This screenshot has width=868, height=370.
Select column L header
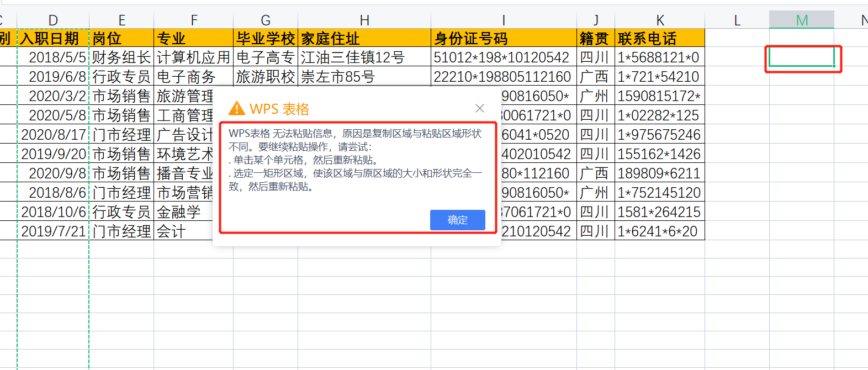point(737,20)
